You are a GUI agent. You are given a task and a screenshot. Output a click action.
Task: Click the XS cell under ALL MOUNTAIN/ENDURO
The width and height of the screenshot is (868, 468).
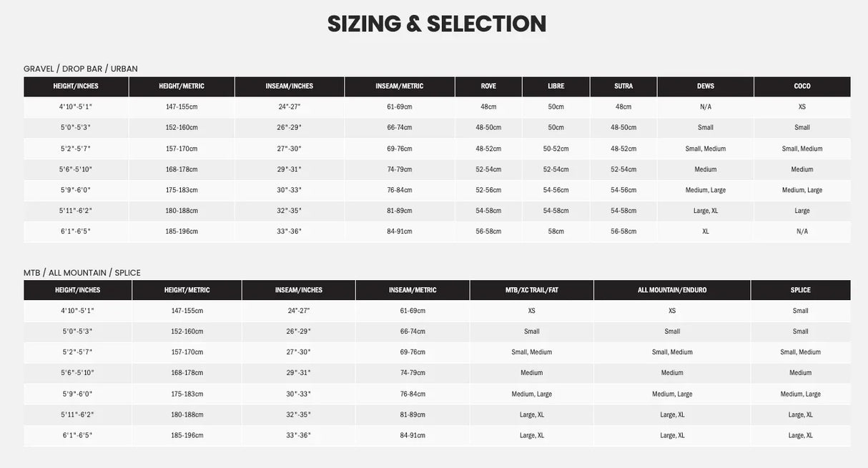pyautogui.click(x=672, y=311)
